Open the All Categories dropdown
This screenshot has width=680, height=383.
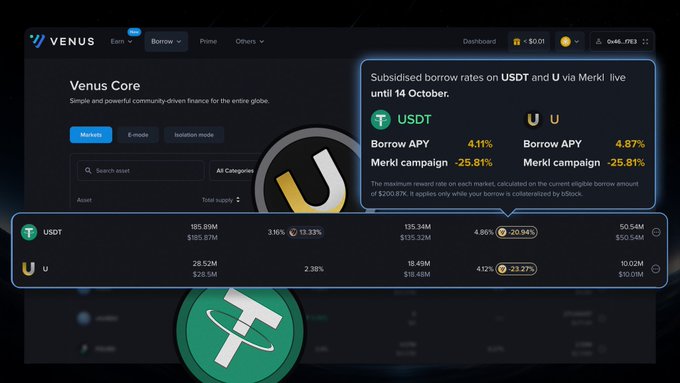pyautogui.click(x=235, y=170)
